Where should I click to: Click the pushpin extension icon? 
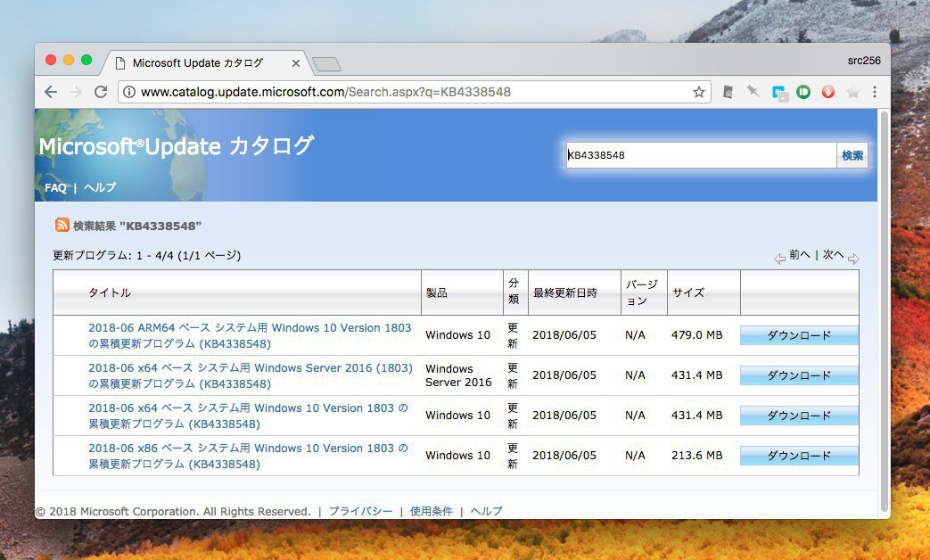(x=753, y=92)
